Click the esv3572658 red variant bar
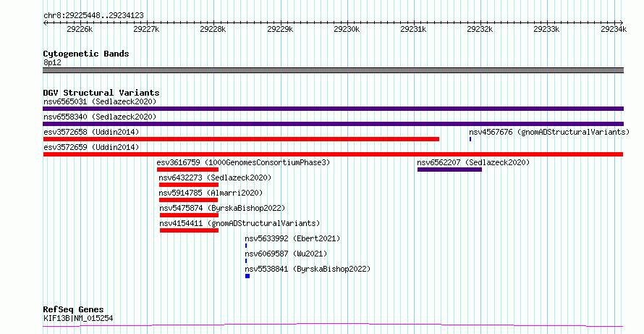Image resolution: width=644 pixels, height=334 pixels. tap(241, 139)
